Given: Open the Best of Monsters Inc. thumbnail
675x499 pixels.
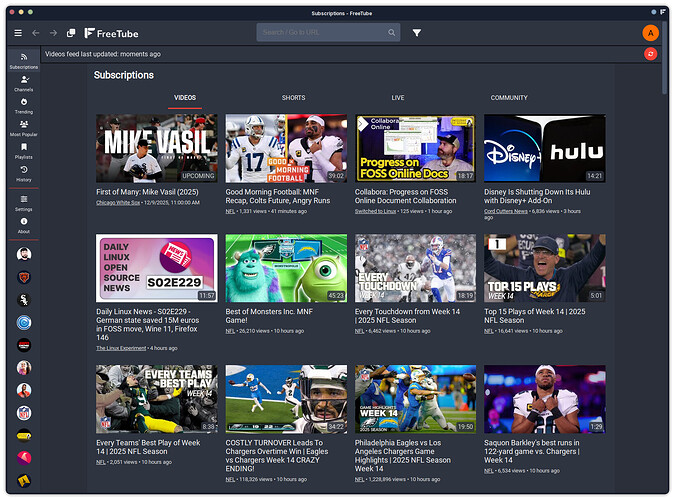Looking at the screenshot, I should coord(286,268).
